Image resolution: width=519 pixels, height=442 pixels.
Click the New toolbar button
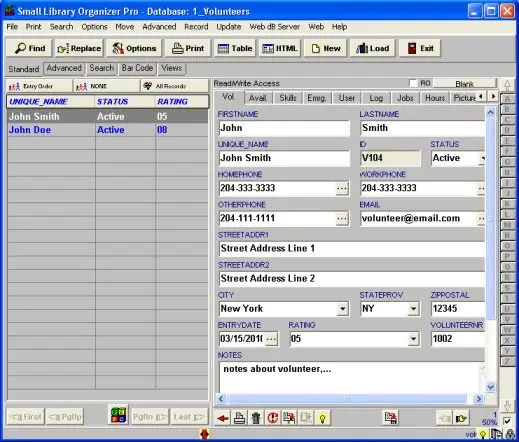point(325,48)
